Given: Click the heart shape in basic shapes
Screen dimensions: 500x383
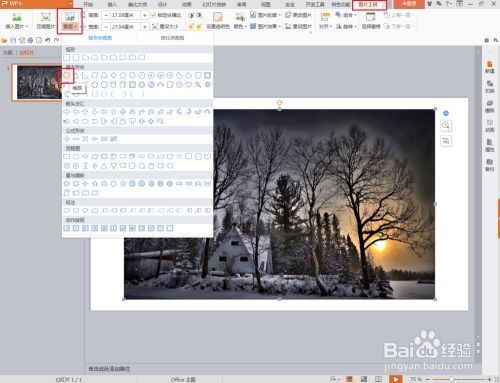Looking at the screenshot, I should click(189, 85).
